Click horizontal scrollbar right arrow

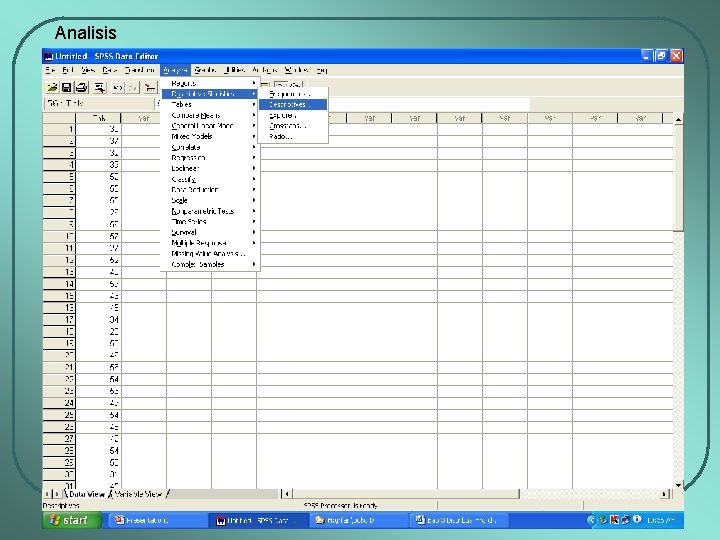coord(664,494)
